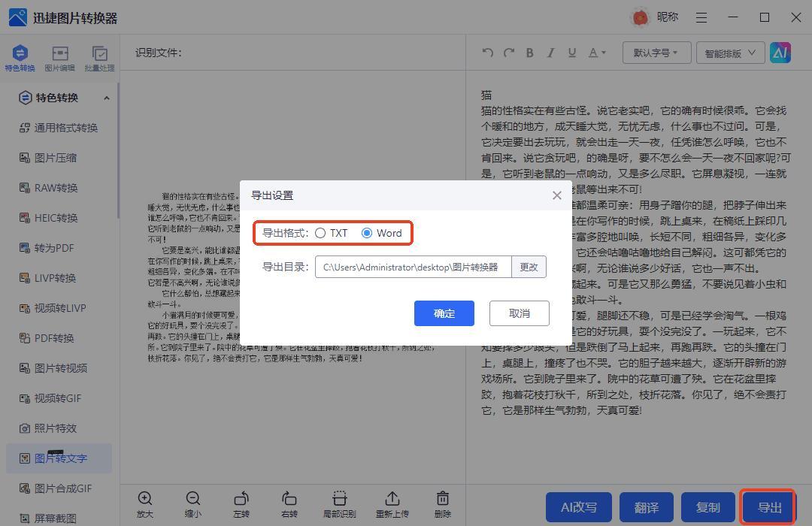Click 更改 to change export directory
This screenshot has height=526, width=812.
point(529,267)
